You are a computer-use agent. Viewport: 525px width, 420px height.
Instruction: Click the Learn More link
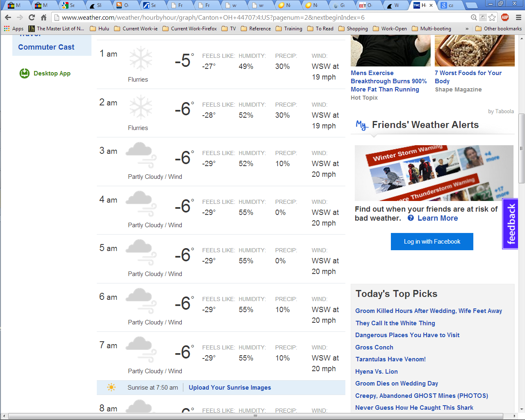[438, 218]
